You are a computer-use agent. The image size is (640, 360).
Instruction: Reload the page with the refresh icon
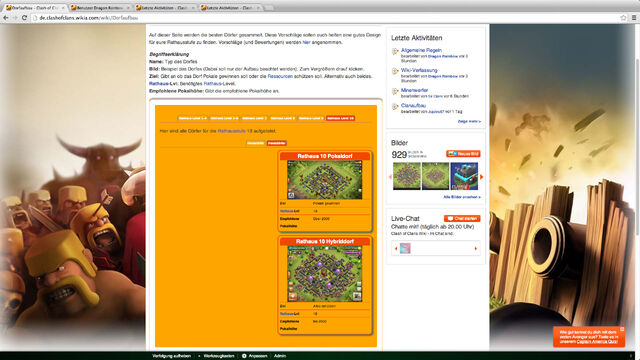(24, 18)
